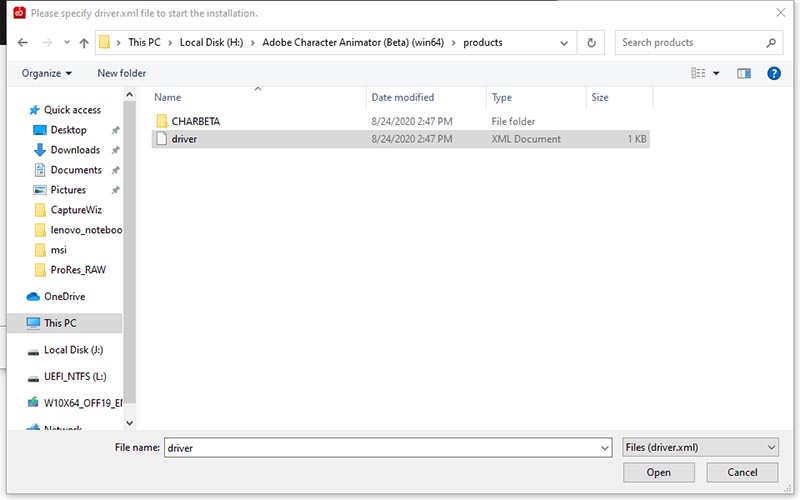The width and height of the screenshot is (800, 500).
Task: Go up one folder level
Action: pos(84,42)
